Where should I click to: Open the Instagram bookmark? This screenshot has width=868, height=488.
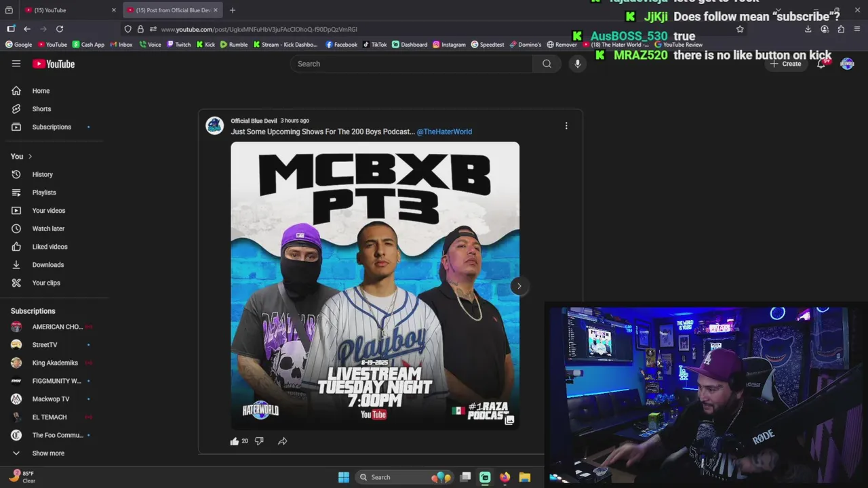[x=449, y=45]
